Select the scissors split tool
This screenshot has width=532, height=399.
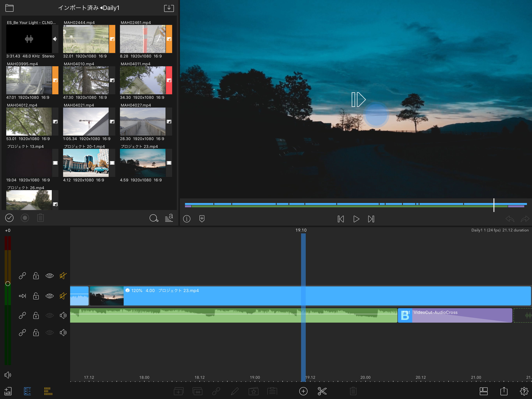[x=322, y=391]
